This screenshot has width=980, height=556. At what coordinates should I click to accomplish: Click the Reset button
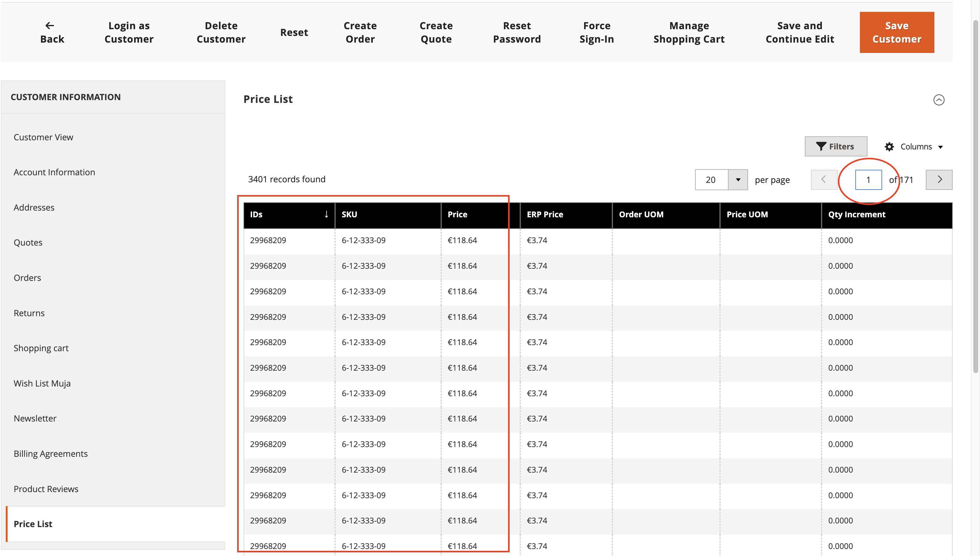pos(294,33)
